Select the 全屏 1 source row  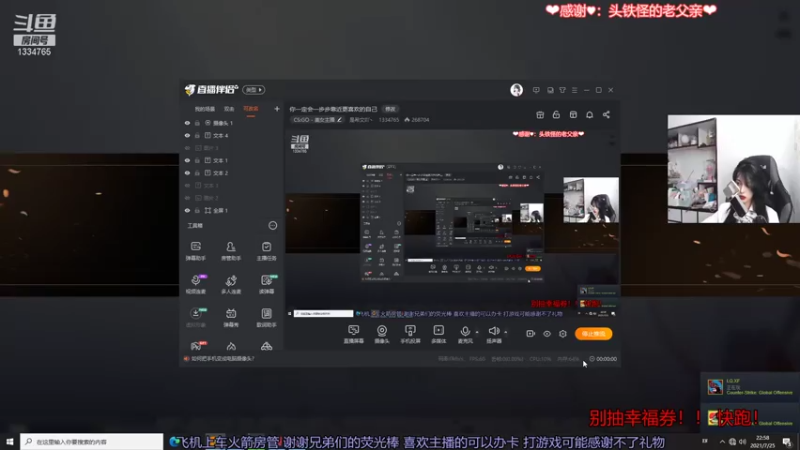(x=232, y=210)
